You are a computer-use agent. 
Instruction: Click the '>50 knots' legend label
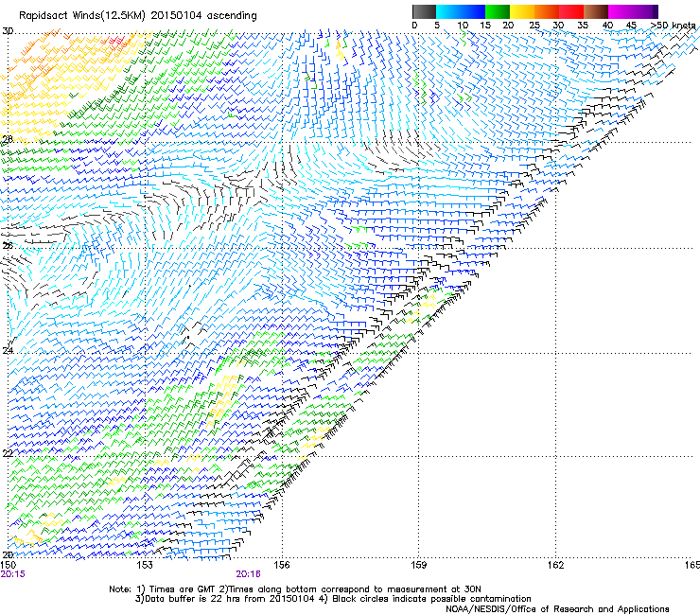point(673,26)
